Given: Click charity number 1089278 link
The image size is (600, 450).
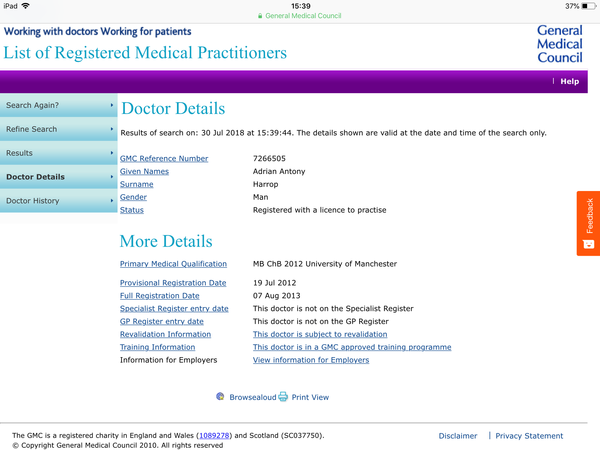Looking at the screenshot, I should click(x=214, y=435).
